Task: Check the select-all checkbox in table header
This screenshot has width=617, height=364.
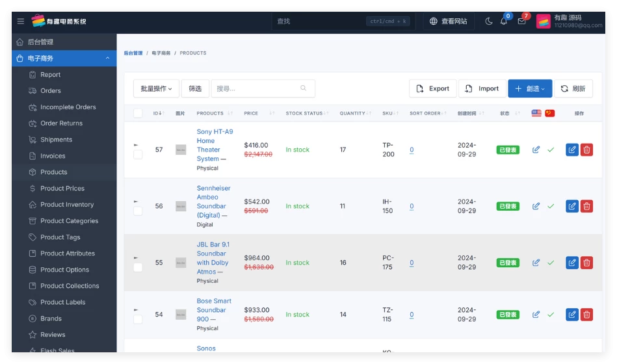Action: (x=138, y=113)
